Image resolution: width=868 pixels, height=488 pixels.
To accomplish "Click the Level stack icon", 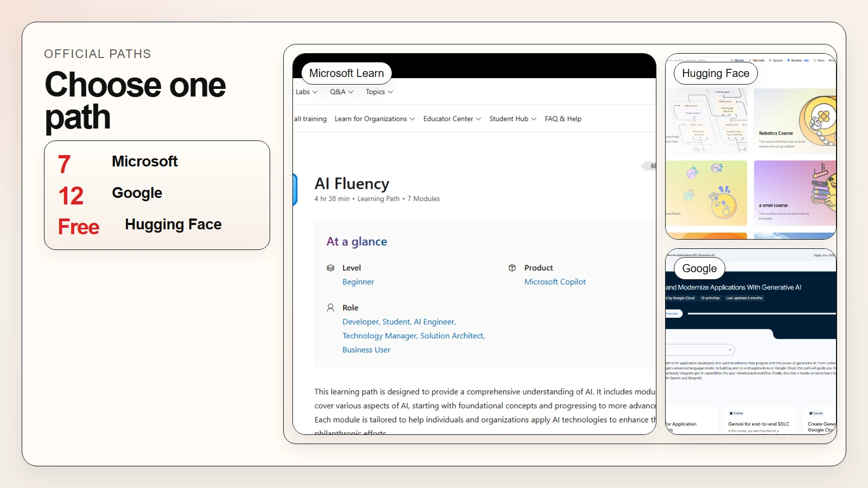I will tap(330, 268).
